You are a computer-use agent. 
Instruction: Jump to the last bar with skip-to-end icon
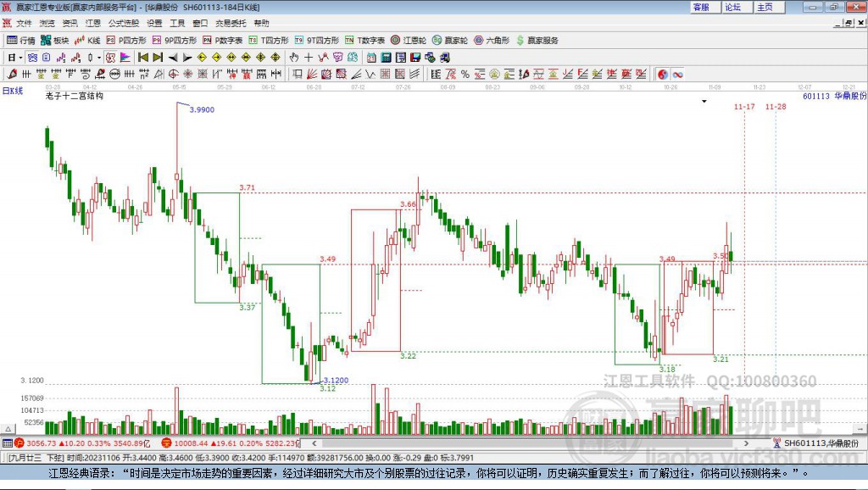click(x=158, y=57)
